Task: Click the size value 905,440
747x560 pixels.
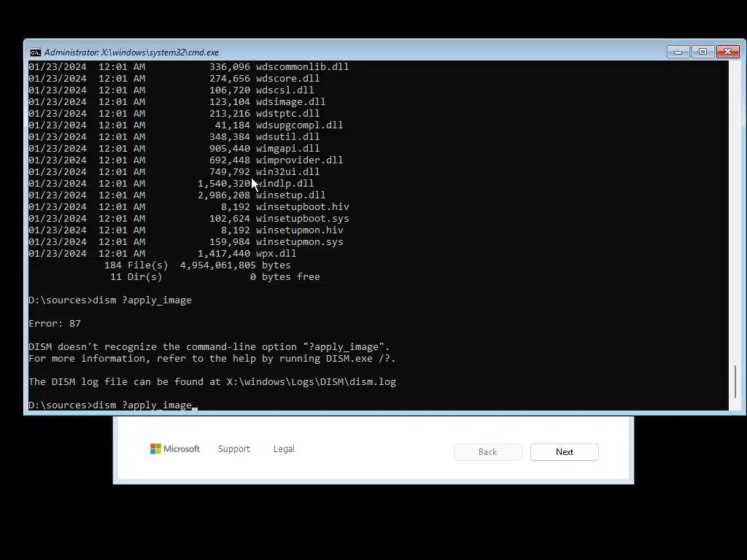Action: 230,149
